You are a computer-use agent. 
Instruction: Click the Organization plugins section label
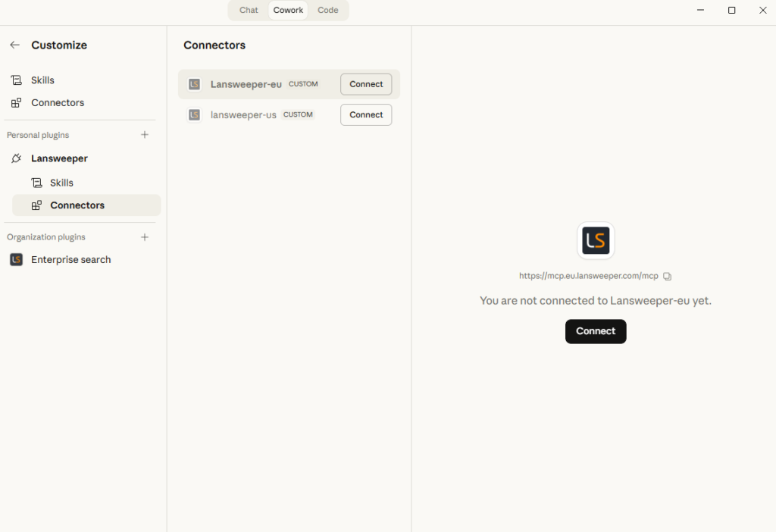click(46, 237)
